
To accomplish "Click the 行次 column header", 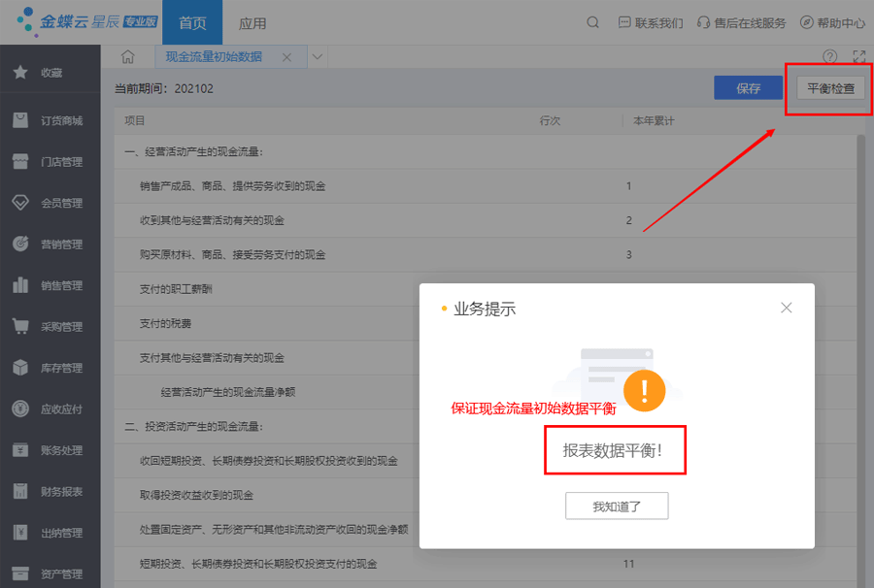I will (x=550, y=121).
